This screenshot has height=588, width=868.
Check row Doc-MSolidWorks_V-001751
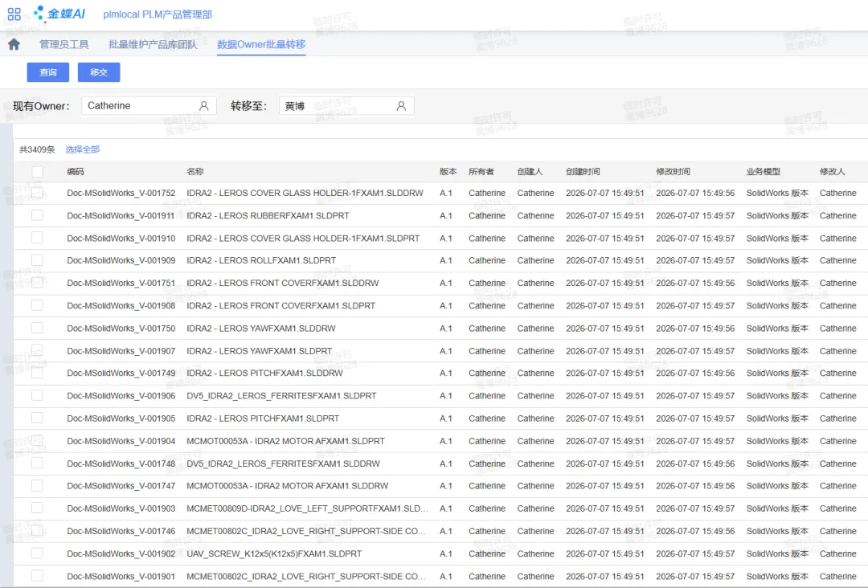click(37, 283)
